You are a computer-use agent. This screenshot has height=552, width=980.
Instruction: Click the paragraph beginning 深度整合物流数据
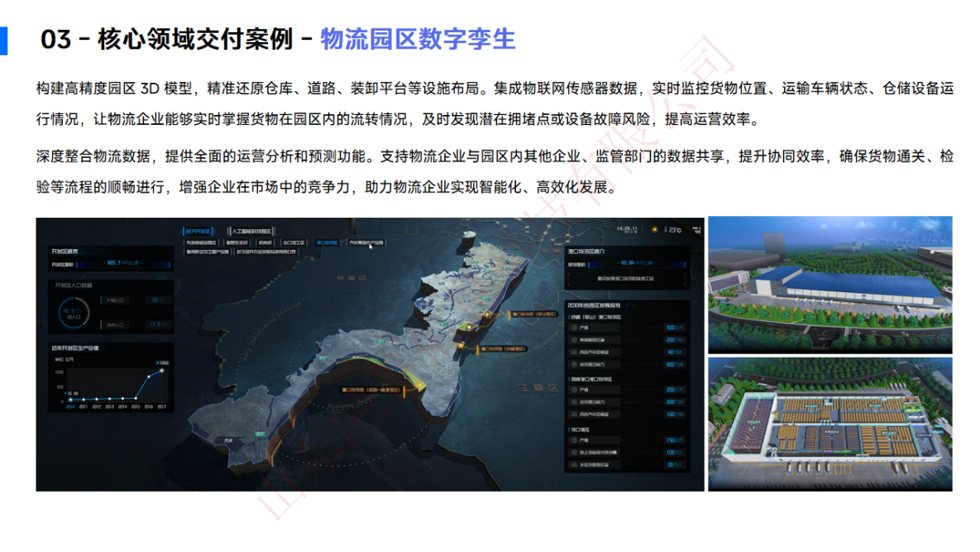[x=495, y=172]
